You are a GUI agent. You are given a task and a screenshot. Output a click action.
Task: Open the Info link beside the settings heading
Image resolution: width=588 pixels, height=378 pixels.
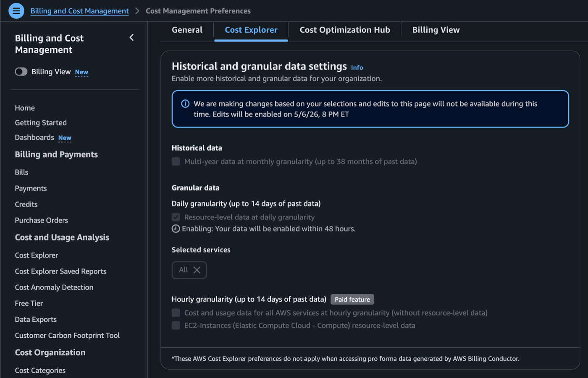357,68
